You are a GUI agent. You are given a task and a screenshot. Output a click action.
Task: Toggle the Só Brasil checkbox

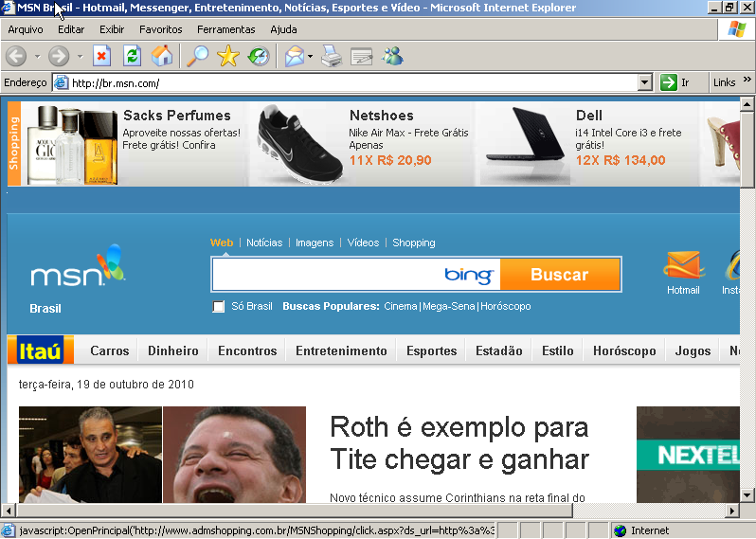pyautogui.click(x=219, y=307)
